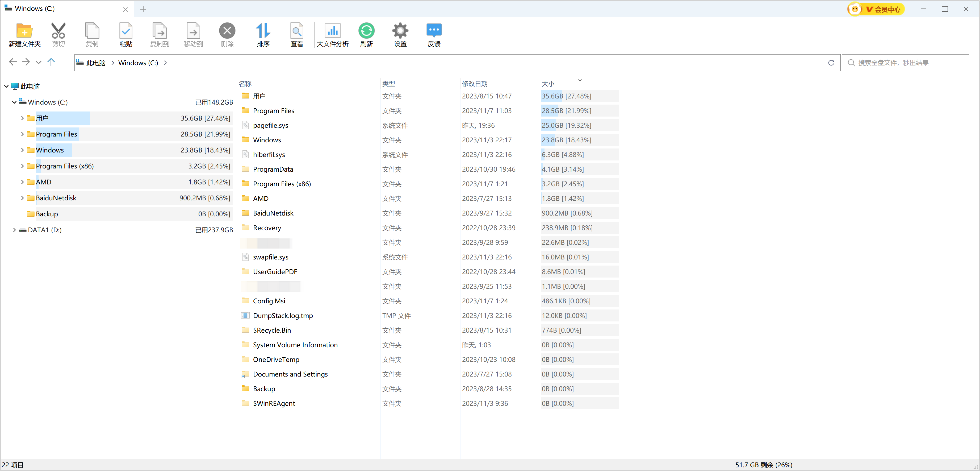The width and height of the screenshot is (980, 471).
Task: Expand the Windows folder in tree
Action: 22,150
